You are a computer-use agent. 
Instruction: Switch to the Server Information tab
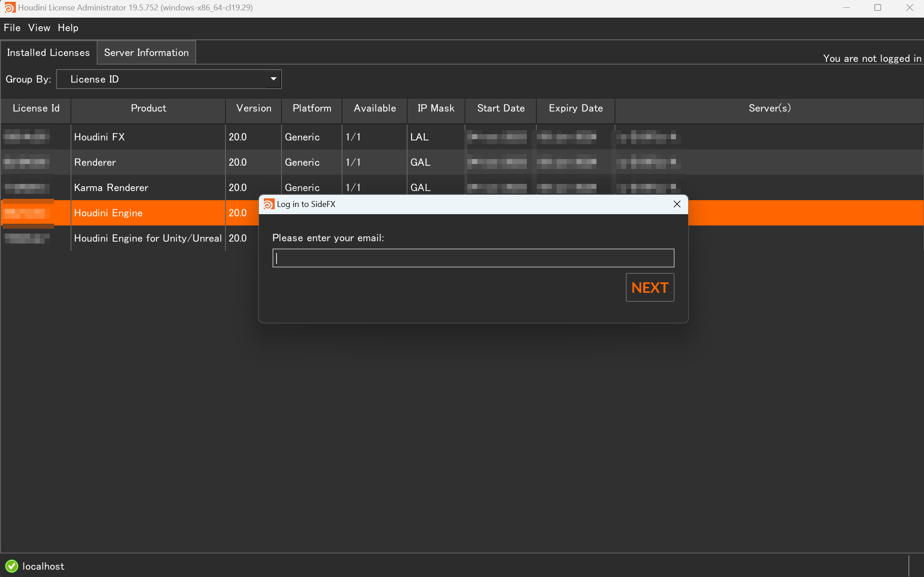pyautogui.click(x=146, y=52)
